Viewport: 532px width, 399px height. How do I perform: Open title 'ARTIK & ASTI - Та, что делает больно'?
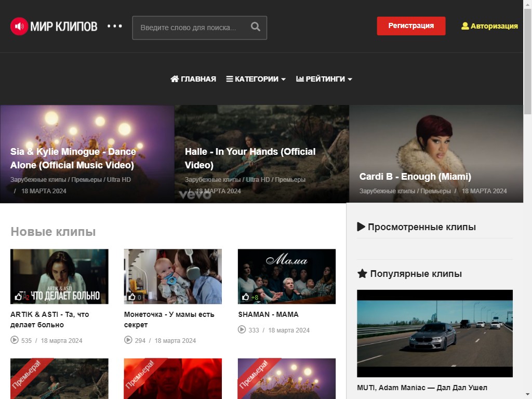[x=49, y=320]
